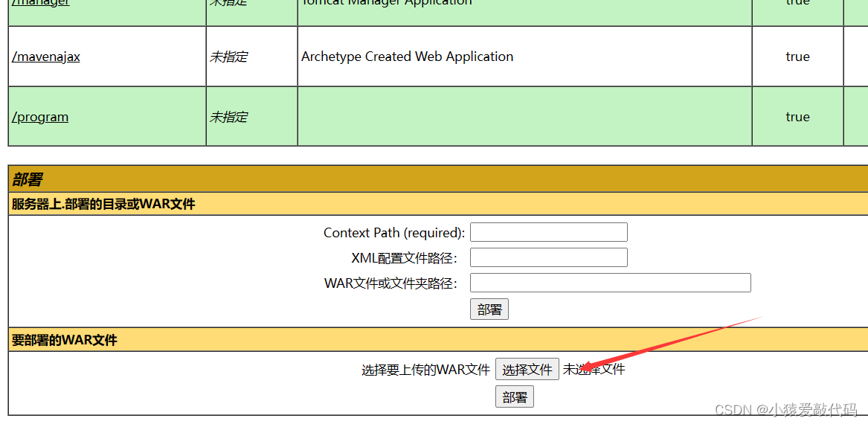The image size is (868, 424).
Task: Click 部署 button below WAR path field
Action: click(x=489, y=309)
